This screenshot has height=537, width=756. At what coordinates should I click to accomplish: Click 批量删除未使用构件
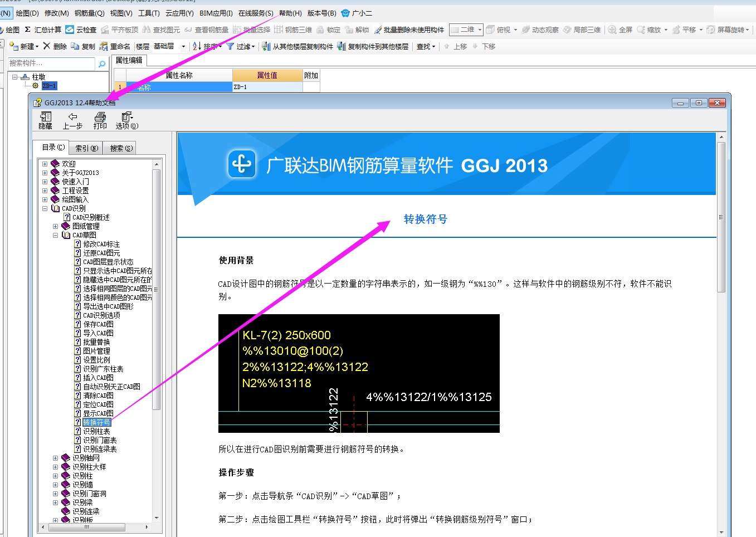[409, 30]
